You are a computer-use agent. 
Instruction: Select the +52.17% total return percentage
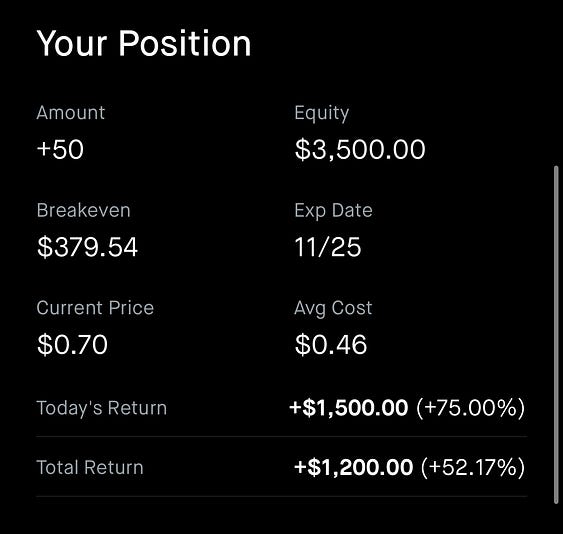(473, 468)
